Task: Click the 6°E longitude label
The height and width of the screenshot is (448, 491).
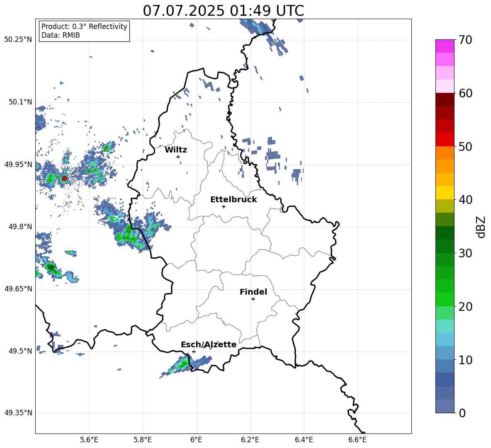Action: point(196,440)
